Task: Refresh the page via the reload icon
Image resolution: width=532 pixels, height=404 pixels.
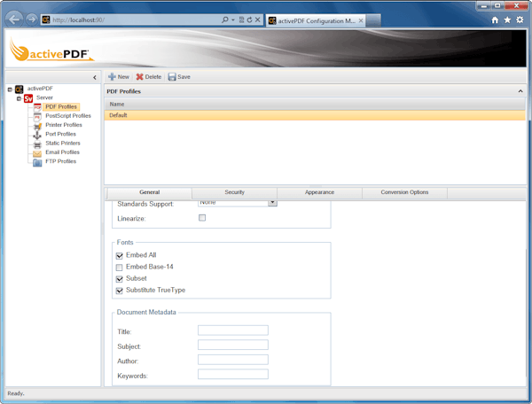Action: pyautogui.click(x=249, y=19)
